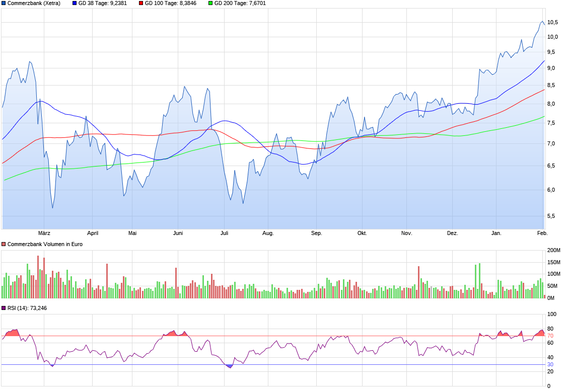Screen dimensions: 568x392
Task: Click the purple RSI oversold dip at Juli
Action: pyautogui.click(x=229, y=366)
